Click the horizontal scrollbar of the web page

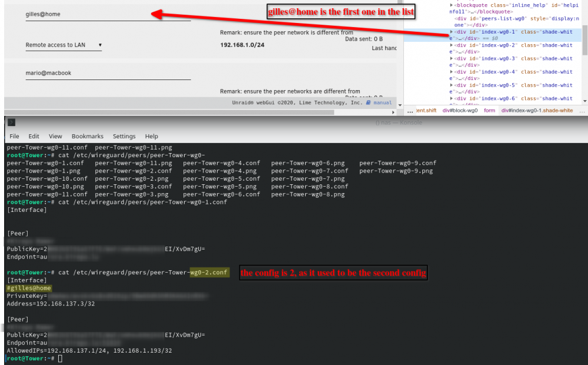coord(169,112)
